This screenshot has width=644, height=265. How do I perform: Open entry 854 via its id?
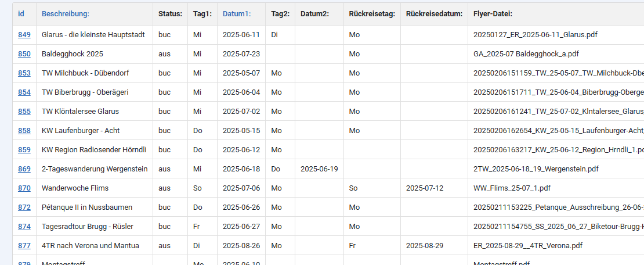coord(24,92)
